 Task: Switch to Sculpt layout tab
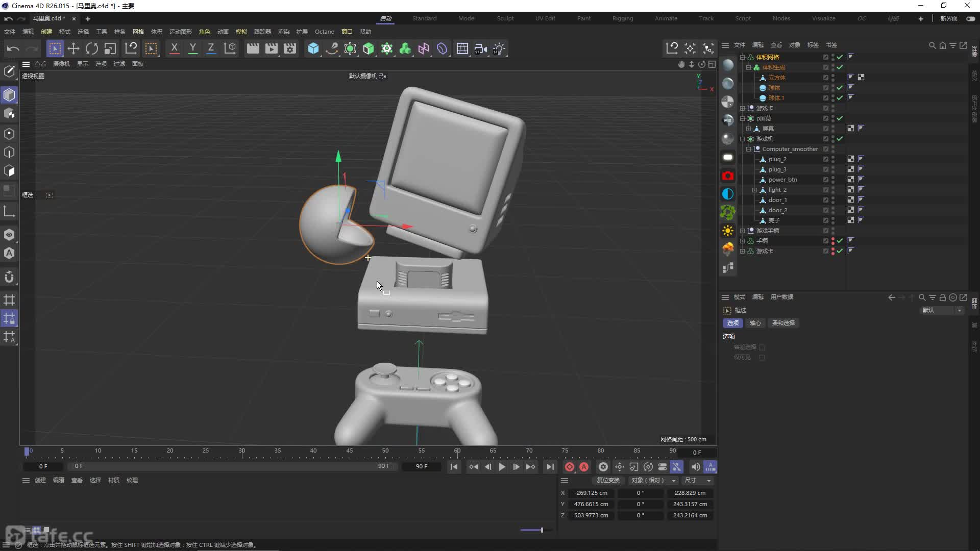(x=505, y=18)
